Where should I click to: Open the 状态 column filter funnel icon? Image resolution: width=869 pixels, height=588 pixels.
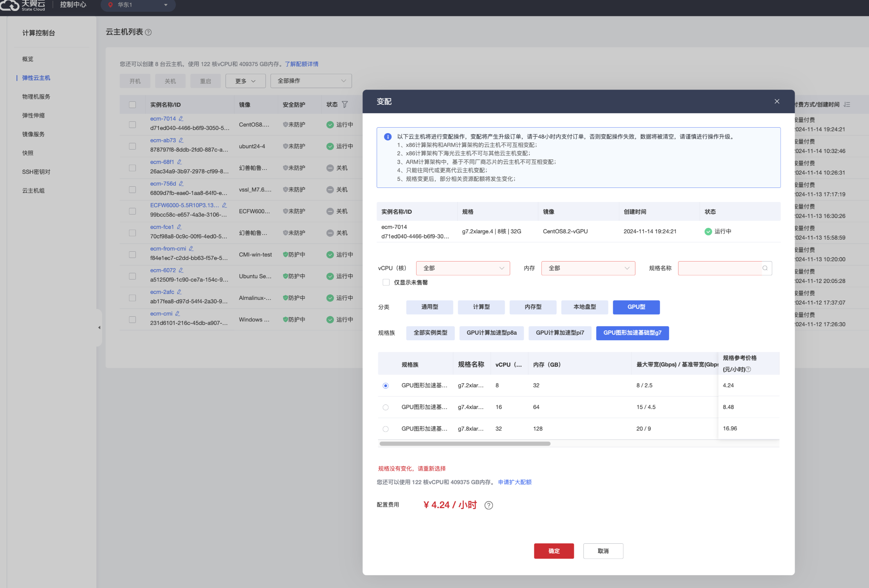click(345, 105)
